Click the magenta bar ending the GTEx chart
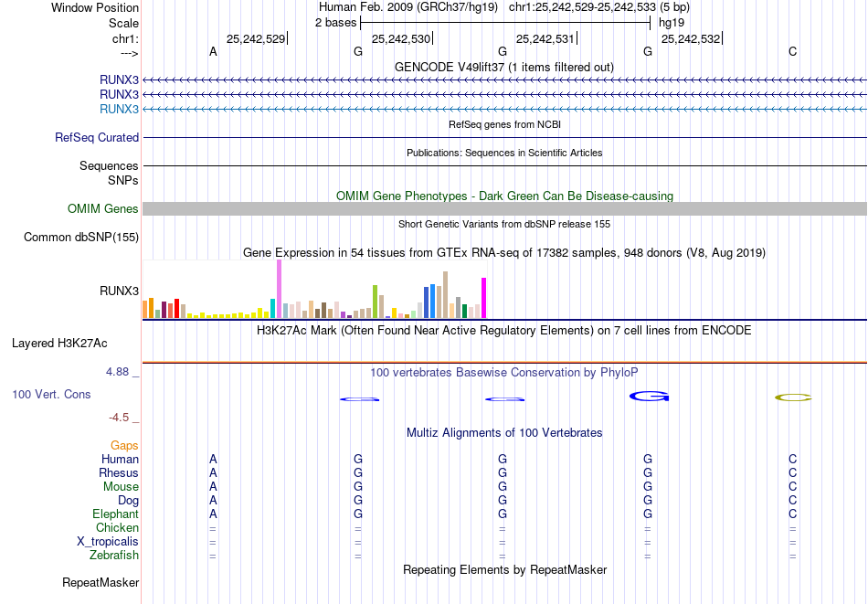The height and width of the screenshot is (604, 868). 484,298
